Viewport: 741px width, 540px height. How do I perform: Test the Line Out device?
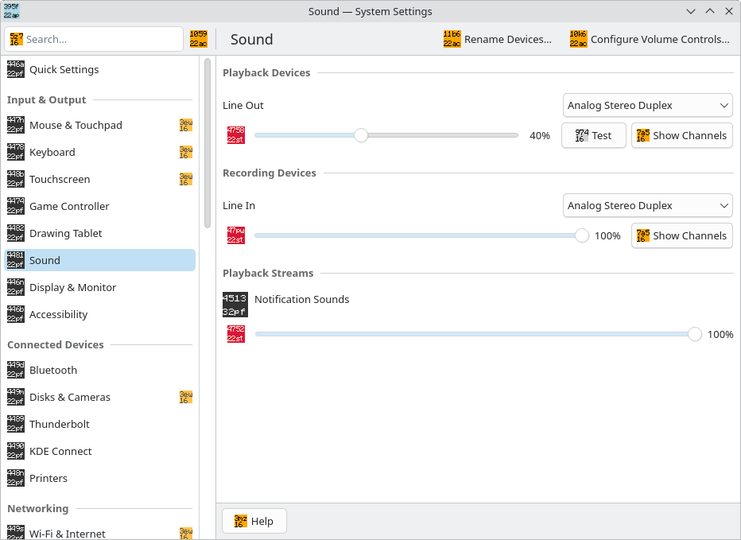click(594, 136)
